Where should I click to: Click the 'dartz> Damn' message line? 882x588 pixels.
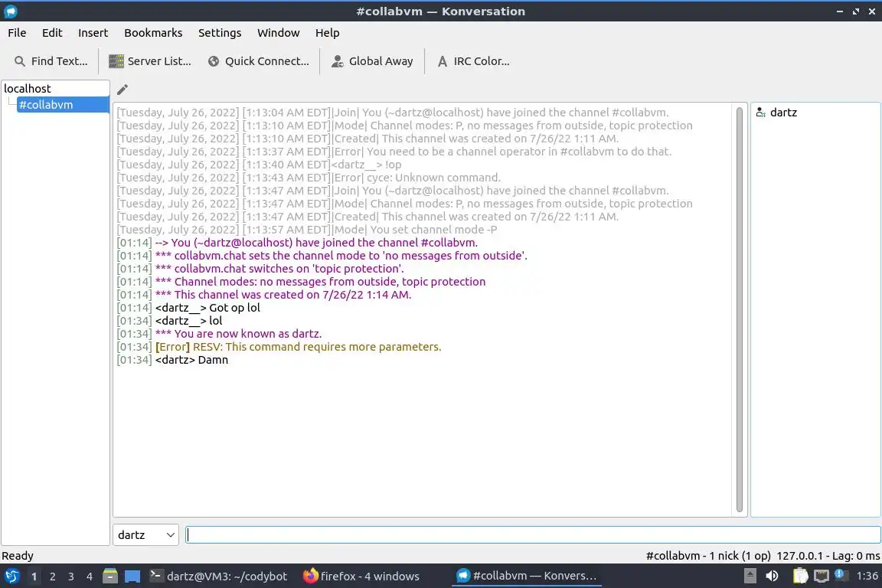(172, 360)
